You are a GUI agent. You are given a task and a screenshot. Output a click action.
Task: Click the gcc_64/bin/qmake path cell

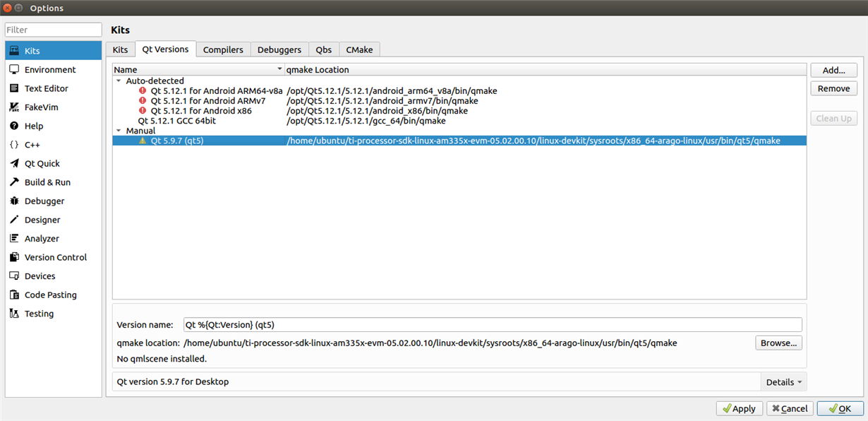point(366,121)
